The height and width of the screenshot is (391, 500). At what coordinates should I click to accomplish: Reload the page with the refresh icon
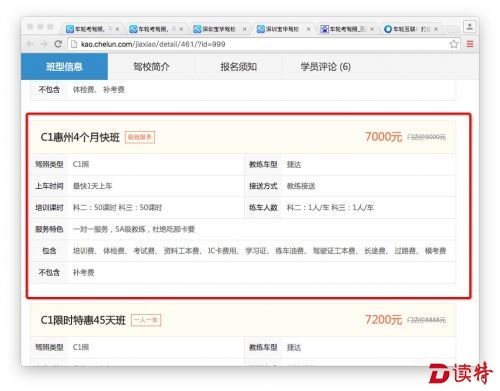(x=58, y=44)
